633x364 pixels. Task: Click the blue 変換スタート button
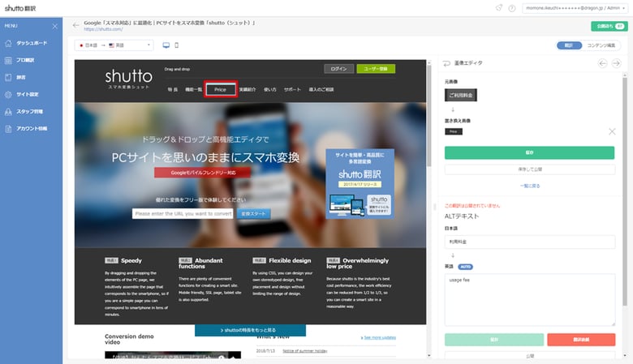click(x=253, y=214)
